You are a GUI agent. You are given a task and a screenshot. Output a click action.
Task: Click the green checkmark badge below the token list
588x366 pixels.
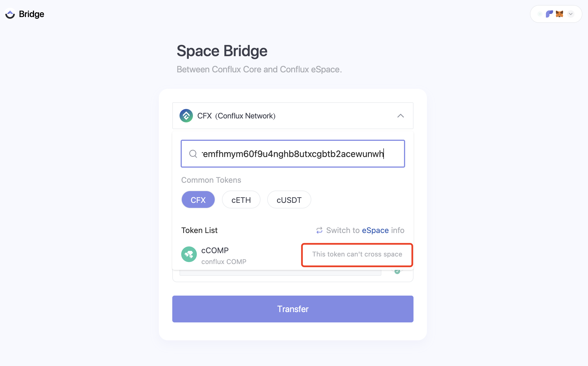pyautogui.click(x=397, y=272)
